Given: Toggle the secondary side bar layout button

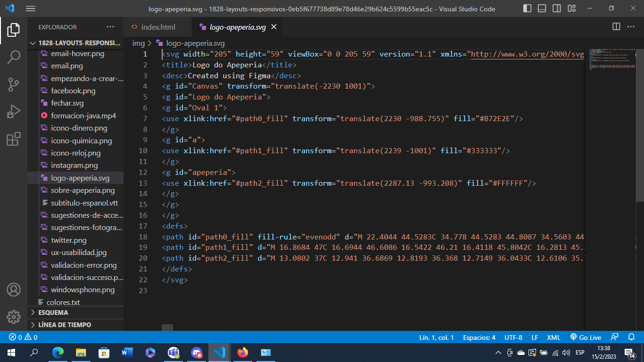Looking at the screenshot, I should 557,8.
